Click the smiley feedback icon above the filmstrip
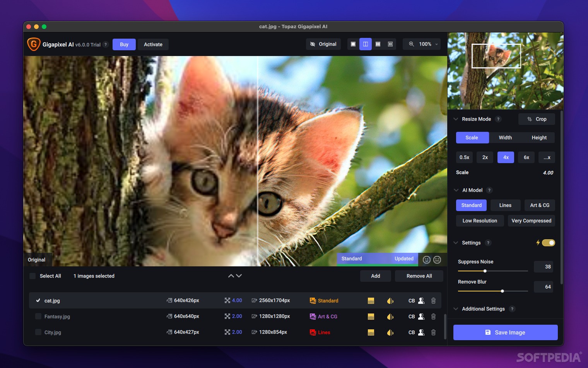 pos(426,259)
